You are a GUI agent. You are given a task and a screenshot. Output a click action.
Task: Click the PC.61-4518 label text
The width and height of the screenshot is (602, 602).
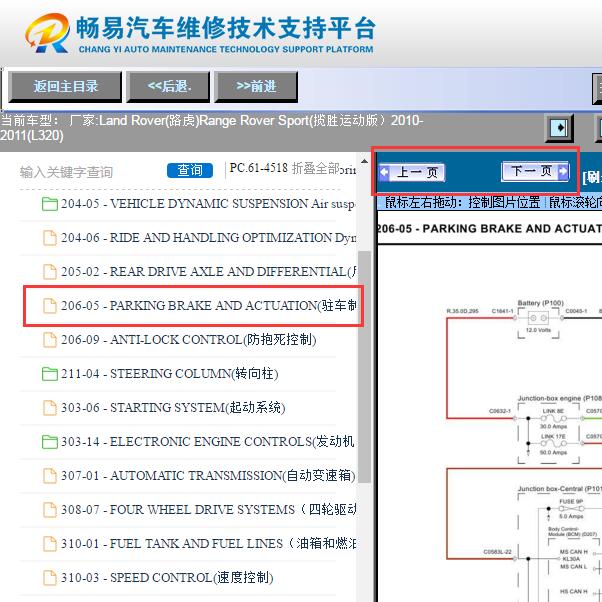tap(258, 168)
